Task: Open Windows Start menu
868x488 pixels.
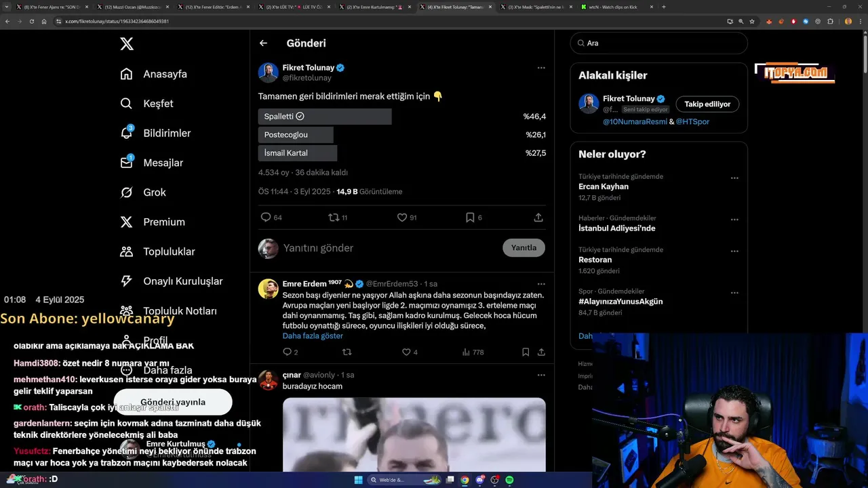Action: [358, 480]
